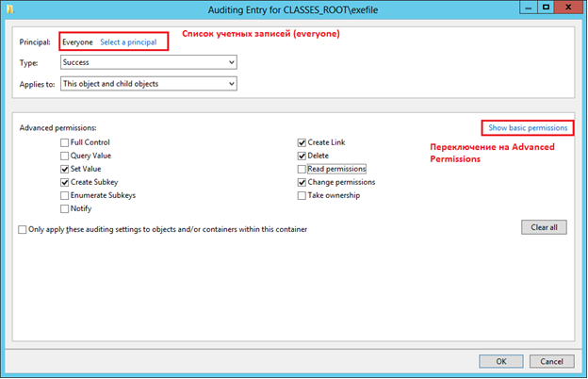Screen dimensions: 588x379
Task: Click the Advanced permissions label
Action: (57, 128)
